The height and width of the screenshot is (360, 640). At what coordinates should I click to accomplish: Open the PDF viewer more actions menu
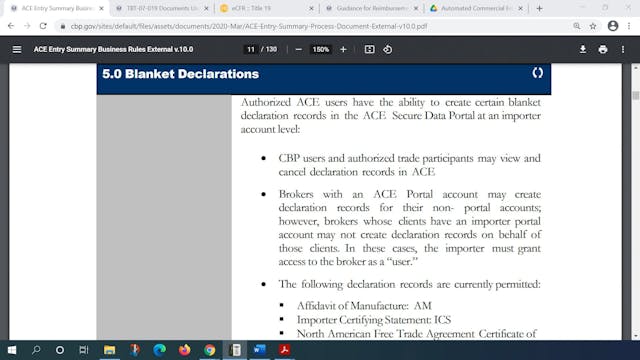pos(623,49)
